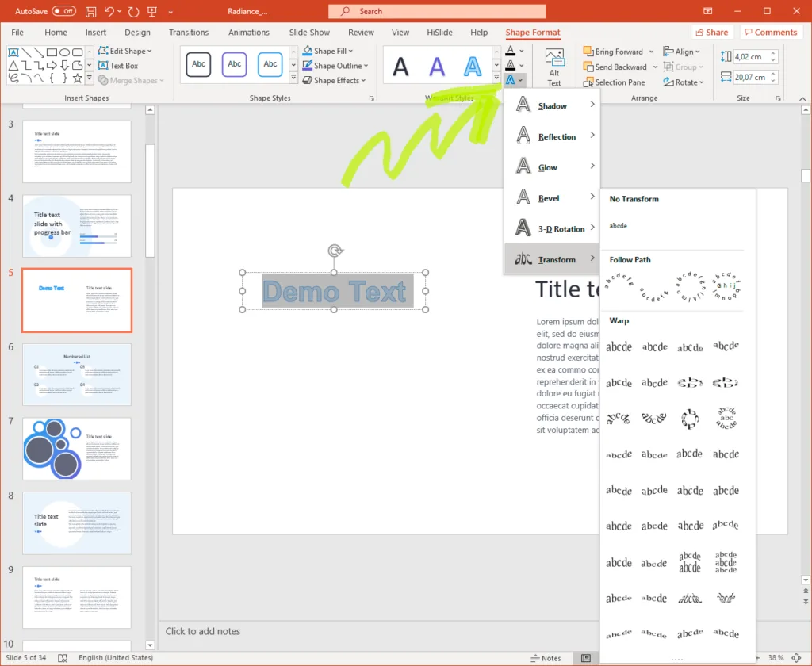Open the Bevel submenu
The image size is (812, 666).
point(552,198)
